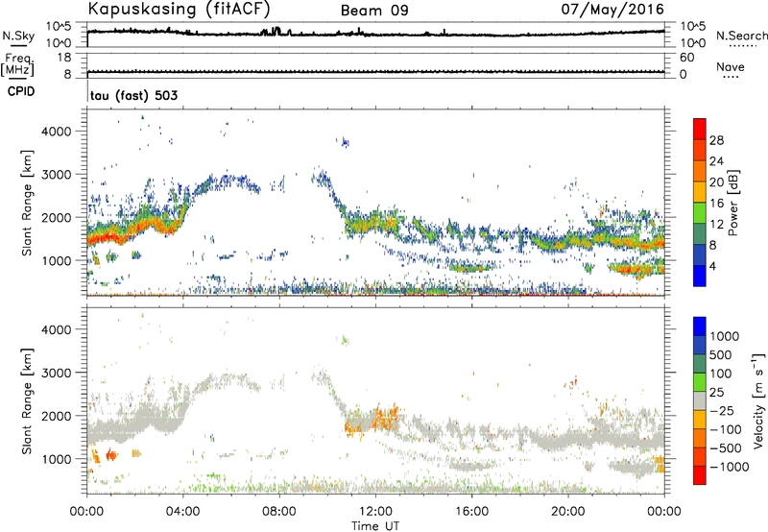Screen dimensions: 768x532
Task: Click the "08:00" time axis label
Action: point(279,511)
